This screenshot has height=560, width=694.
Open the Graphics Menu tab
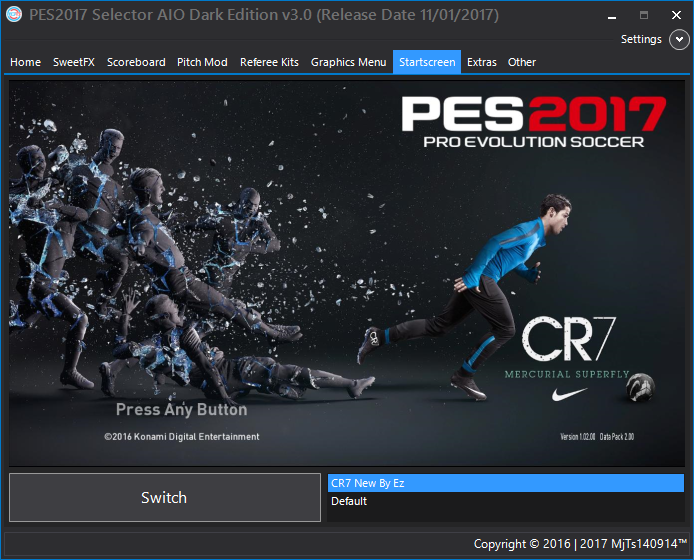tap(348, 62)
